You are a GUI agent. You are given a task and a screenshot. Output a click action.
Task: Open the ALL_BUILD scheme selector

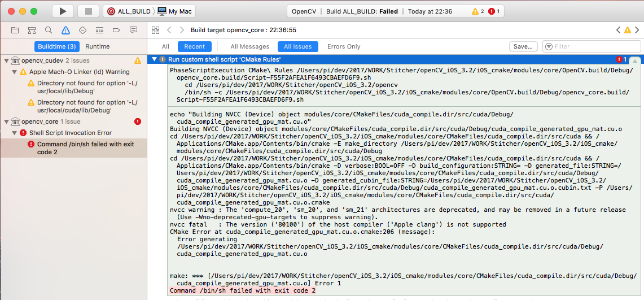tap(128, 11)
